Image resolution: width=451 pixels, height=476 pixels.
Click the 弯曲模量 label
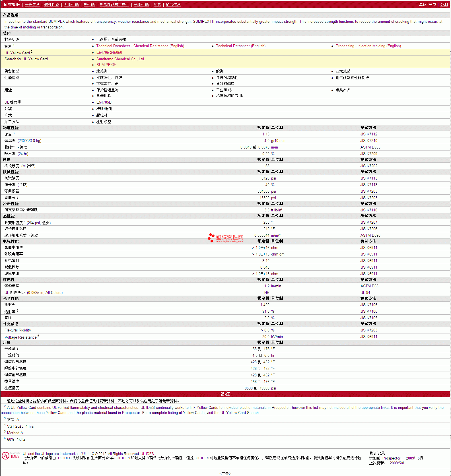[x=12, y=191]
